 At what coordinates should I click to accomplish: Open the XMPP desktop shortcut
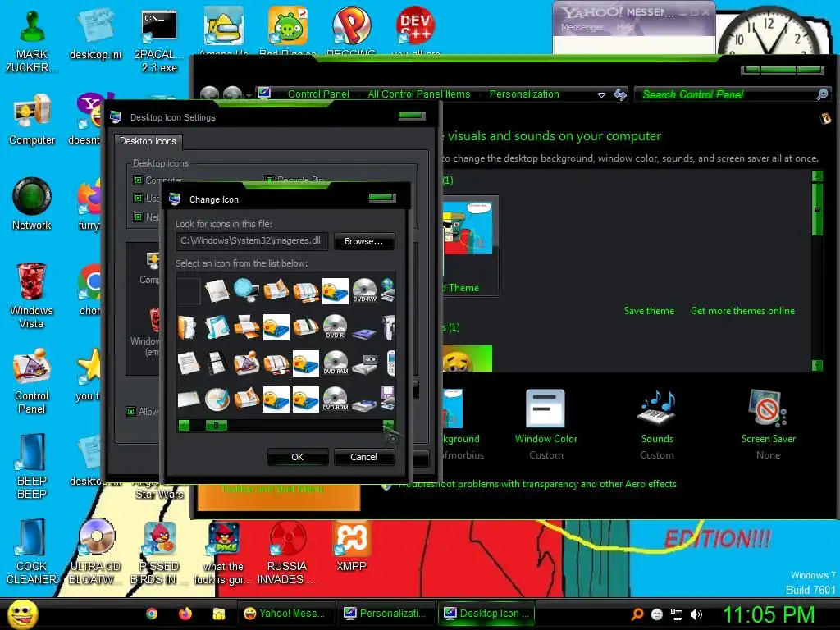click(x=351, y=546)
